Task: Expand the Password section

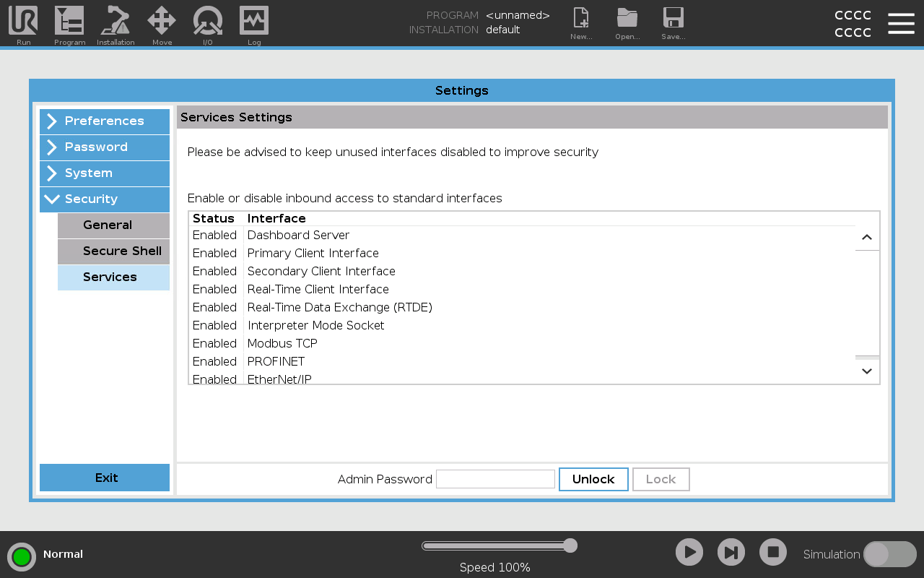Action: coord(105,147)
